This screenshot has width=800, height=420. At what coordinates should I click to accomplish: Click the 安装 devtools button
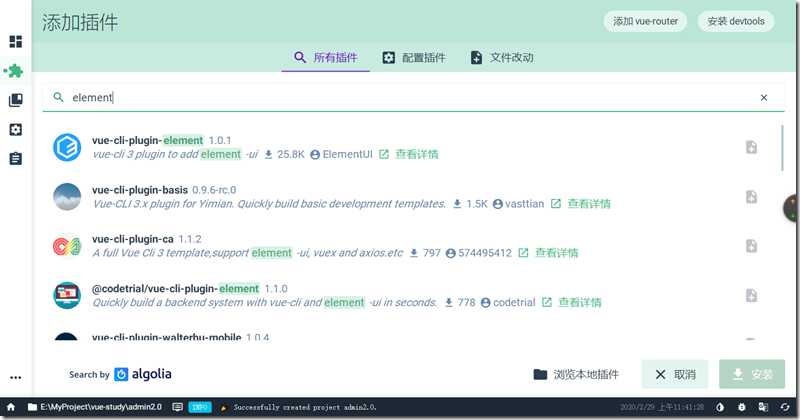point(736,21)
